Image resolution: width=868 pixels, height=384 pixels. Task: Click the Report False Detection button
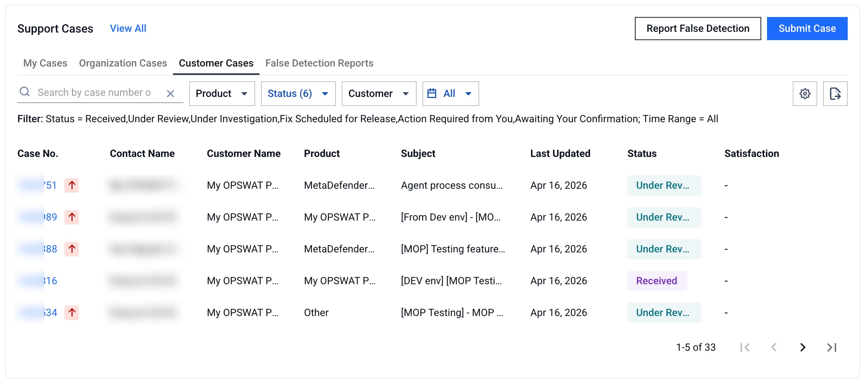pyautogui.click(x=698, y=29)
